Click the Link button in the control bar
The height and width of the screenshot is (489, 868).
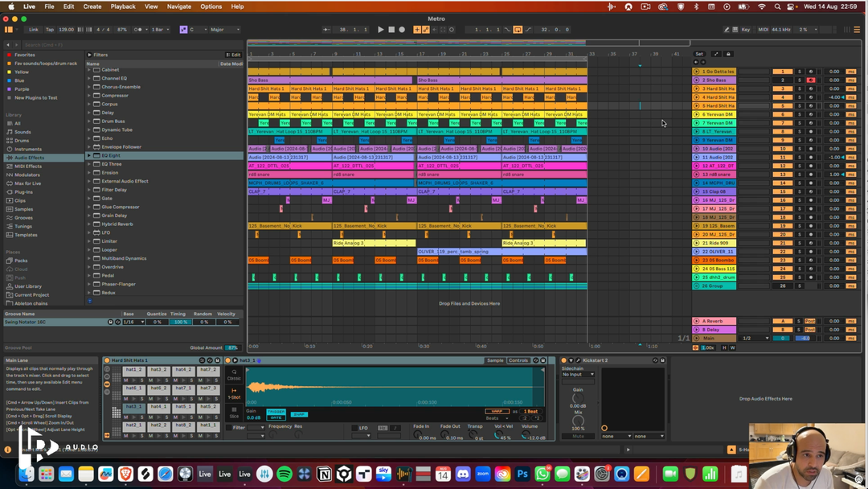pyautogui.click(x=34, y=30)
